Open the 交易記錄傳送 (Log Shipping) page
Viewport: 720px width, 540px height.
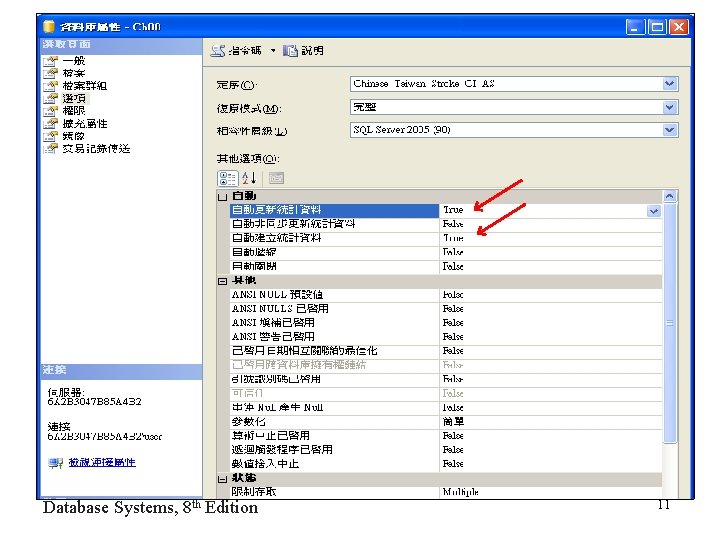point(96,149)
